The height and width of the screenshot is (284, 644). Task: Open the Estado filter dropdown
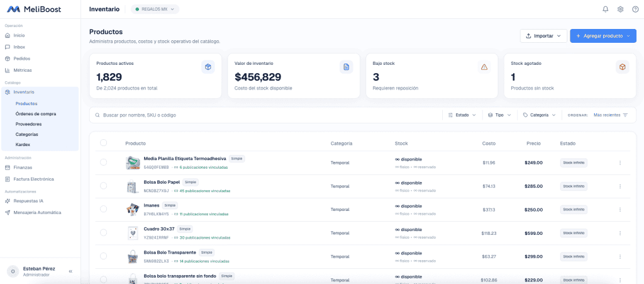[462, 115]
